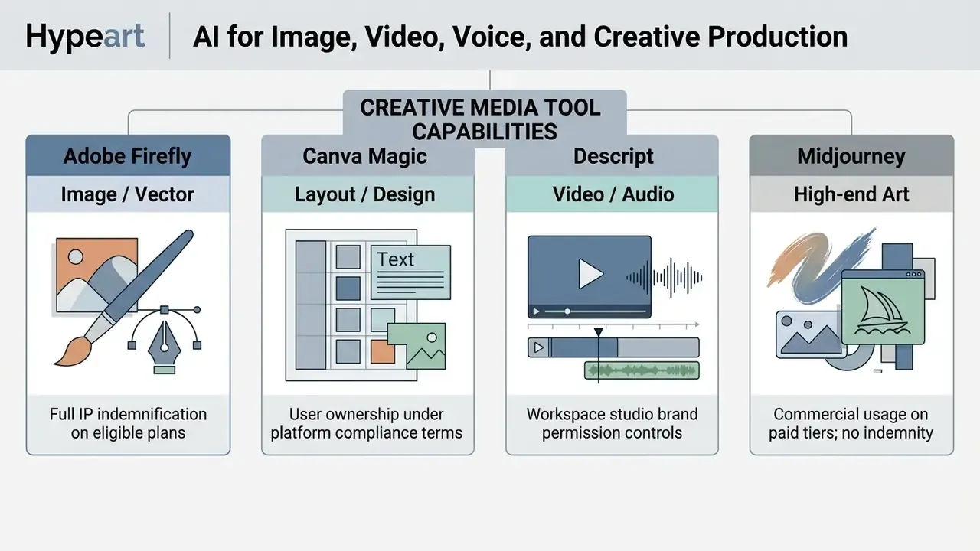The height and width of the screenshot is (551, 980).
Task: Select the Midjourney card header
Action: 851,156
